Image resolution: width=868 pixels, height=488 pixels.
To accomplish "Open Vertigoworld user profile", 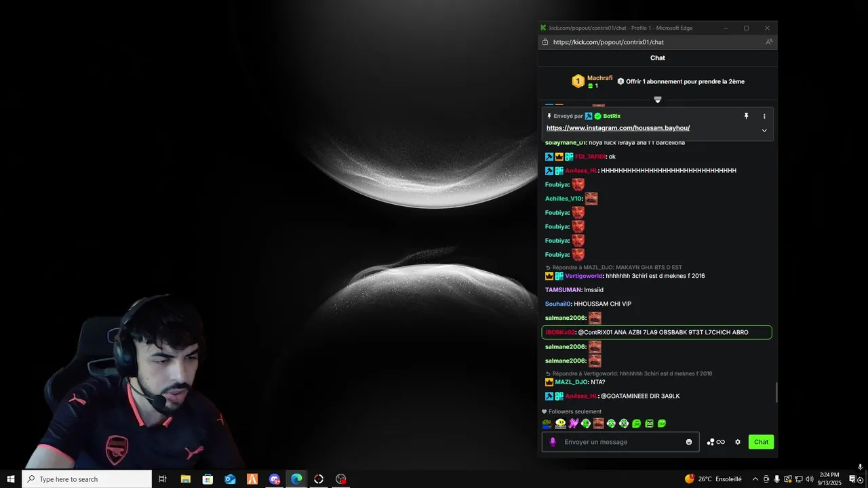I will click(584, 276).
